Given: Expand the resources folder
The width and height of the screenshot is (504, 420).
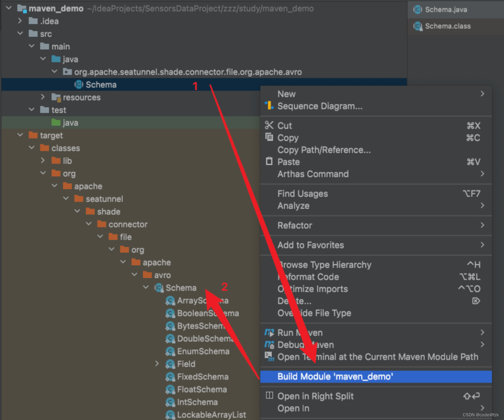Looking at the screenshot, I should click(43, 97).
